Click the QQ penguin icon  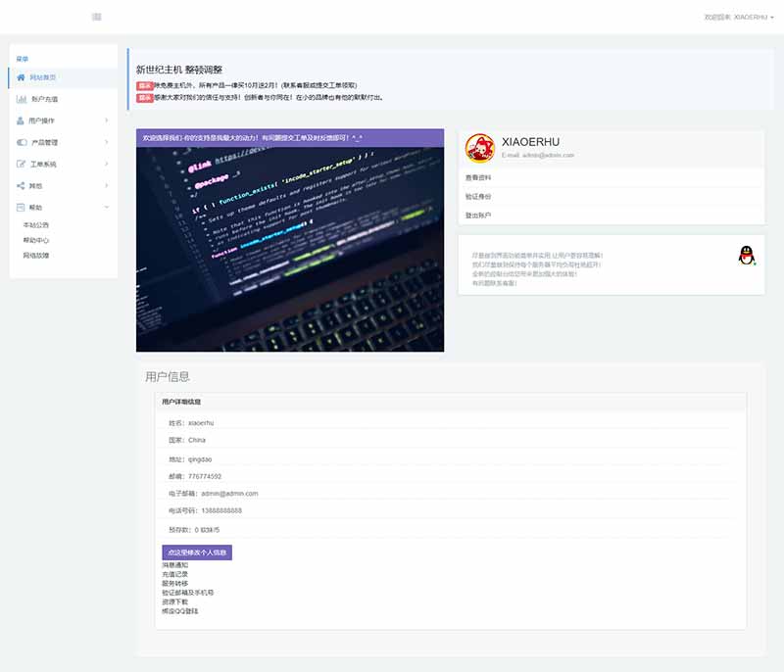tap(747, 255)
